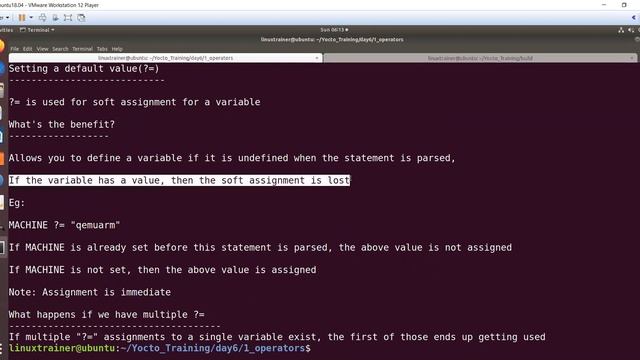Open the dropdown arrow next to pause button
The image size is (640, 360).
click(x=31, y=18)
